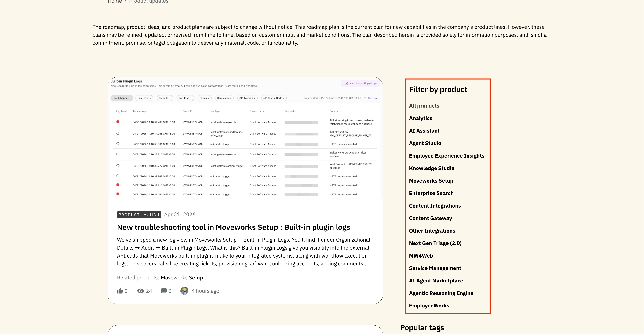644x334 pixels.
Task: Click the eye views icon
Action: click(140, 291)
